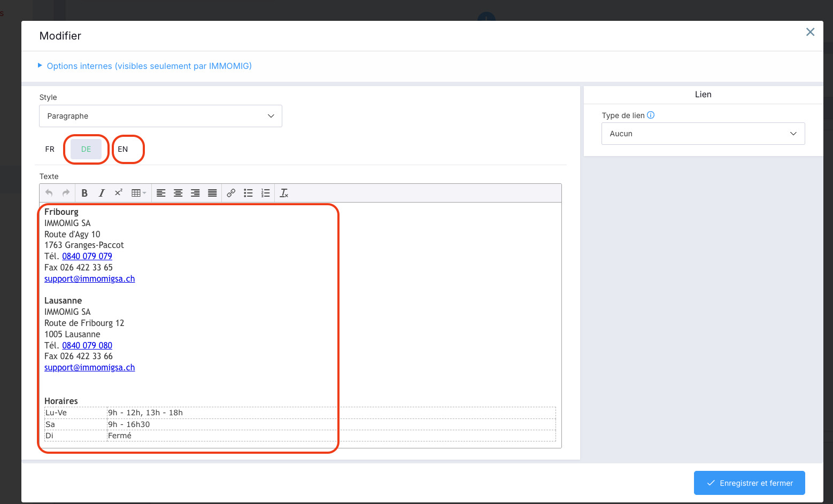Center align the text
The height and width of the screenshot is (504, 833).
(x=178, y=193)
